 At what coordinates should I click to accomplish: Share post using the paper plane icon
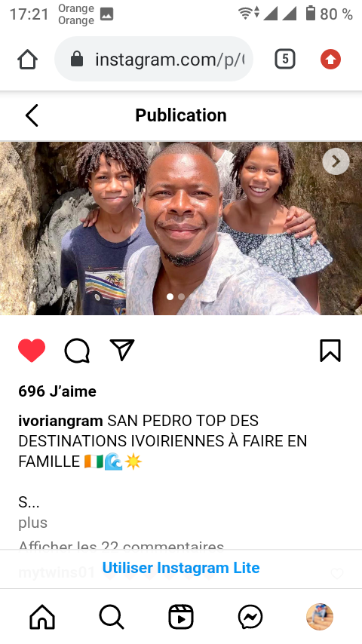(122, 350)
